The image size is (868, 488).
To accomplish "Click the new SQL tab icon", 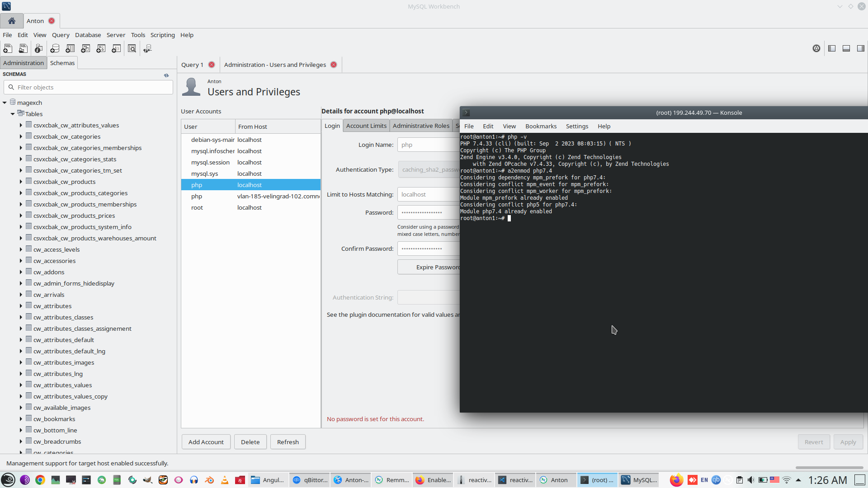I will click(x=8, y=48).
